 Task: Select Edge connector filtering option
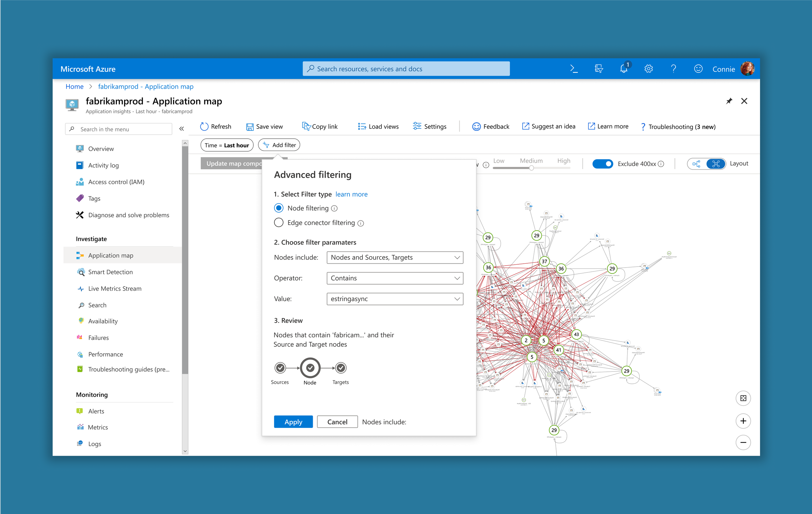[279, 223]
